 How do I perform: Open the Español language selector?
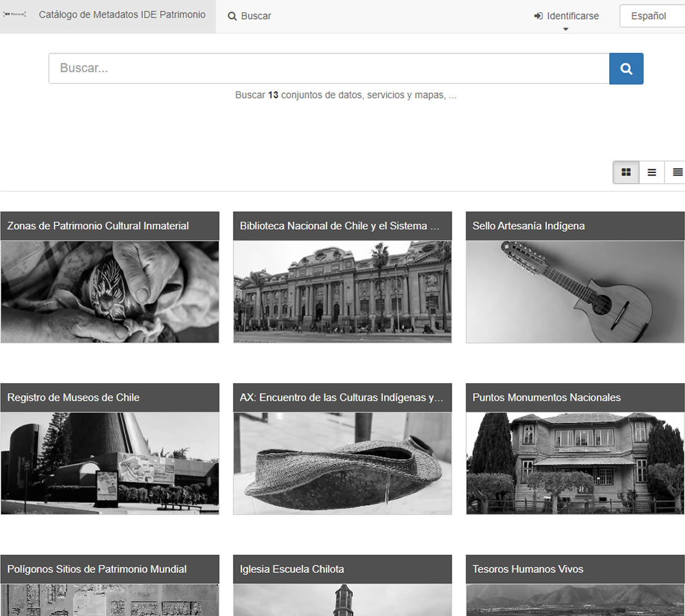point(651,17)
